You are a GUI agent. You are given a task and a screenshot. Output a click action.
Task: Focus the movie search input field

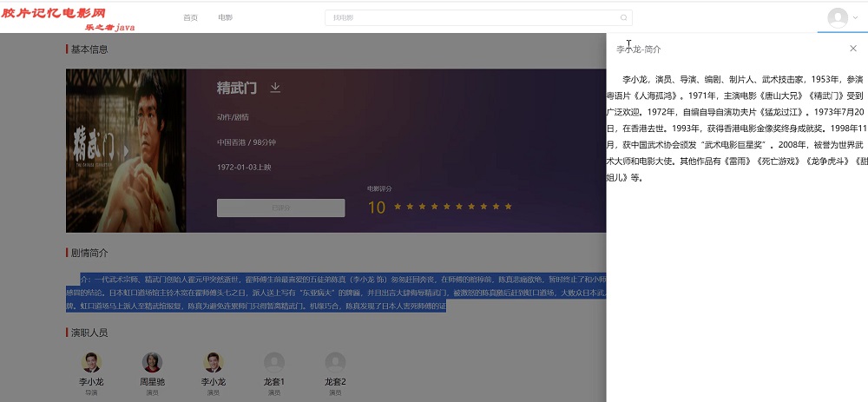[x=469, y=17]
